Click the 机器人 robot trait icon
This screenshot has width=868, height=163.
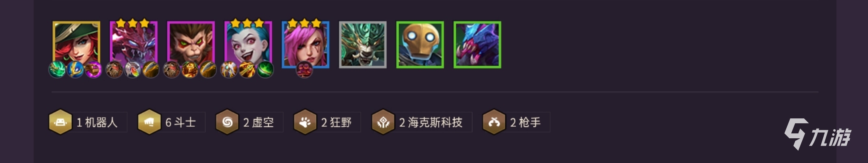(x=60, y=122)
